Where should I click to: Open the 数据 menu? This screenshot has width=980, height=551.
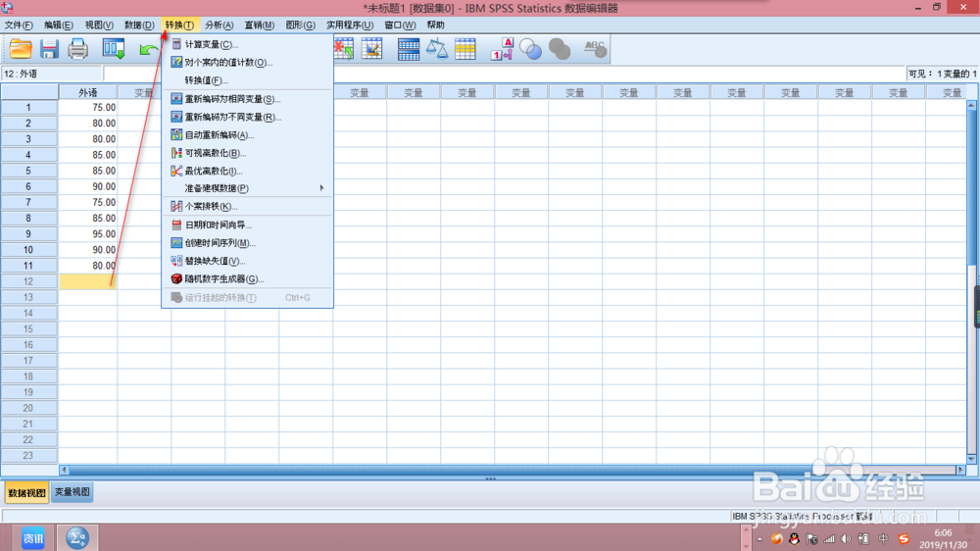(139, 25)
